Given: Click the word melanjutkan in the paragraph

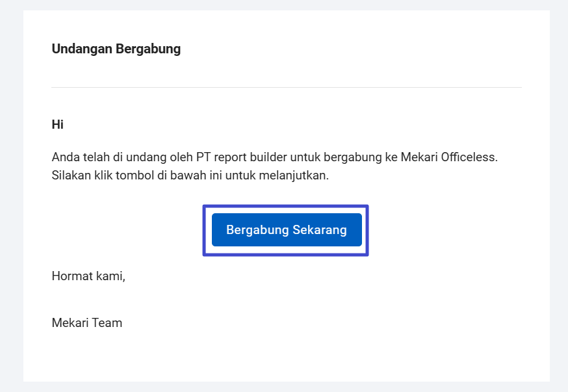Looking at the screenshot, I should 296,176.
